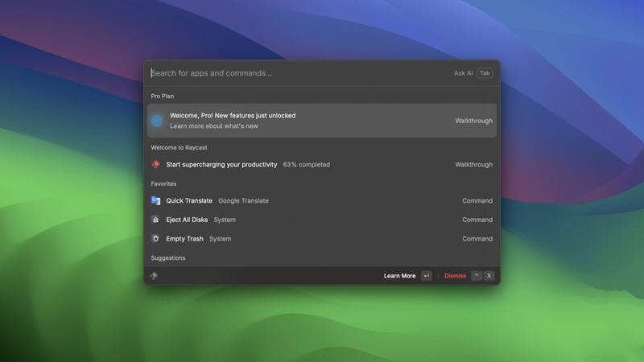Open the Walkthrough label for Welcome to Raycast

(473, 165)
